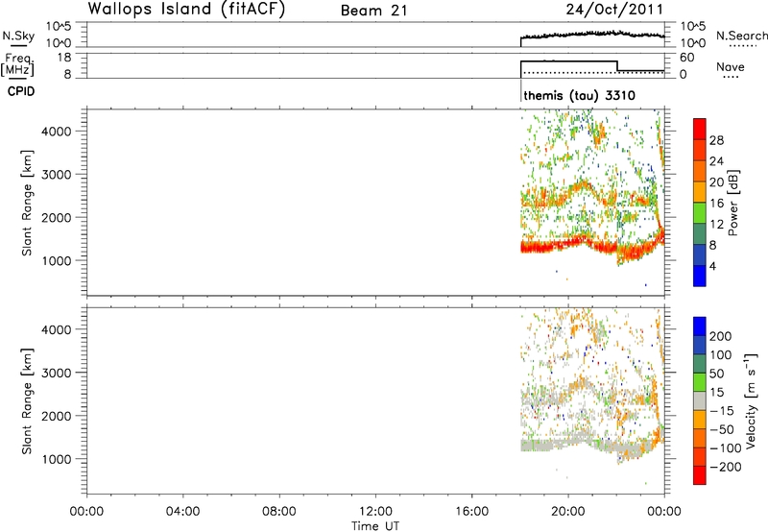Click the "3000" tick on power panel

57,175
